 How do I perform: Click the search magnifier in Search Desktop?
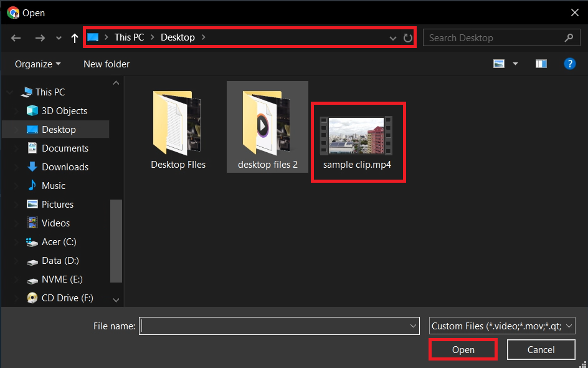point(568,37)
